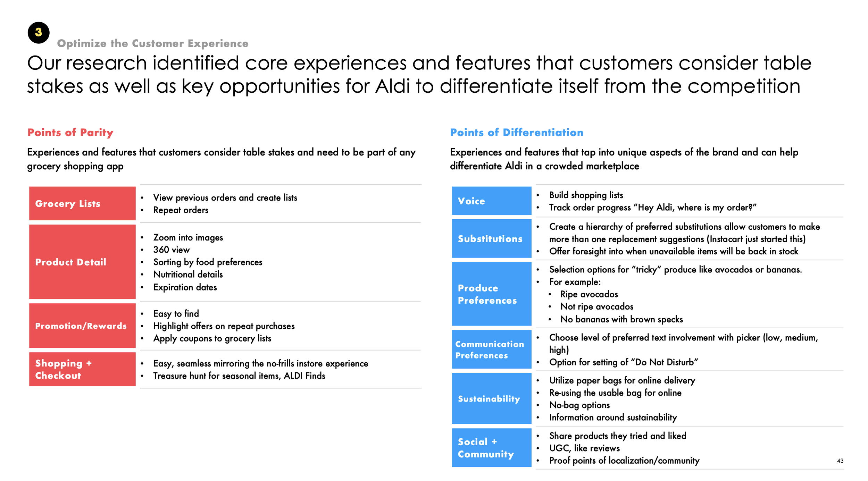Select the Product Detail red box
Viewport: 868px width, 481px height.
point(82,262)
